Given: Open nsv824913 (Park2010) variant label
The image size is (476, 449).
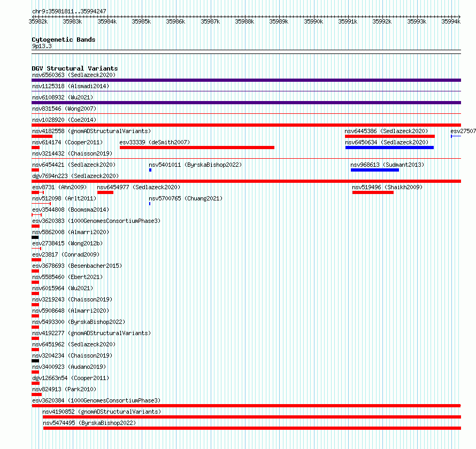Looking at the screenshot, I should [x=64, y=389].
